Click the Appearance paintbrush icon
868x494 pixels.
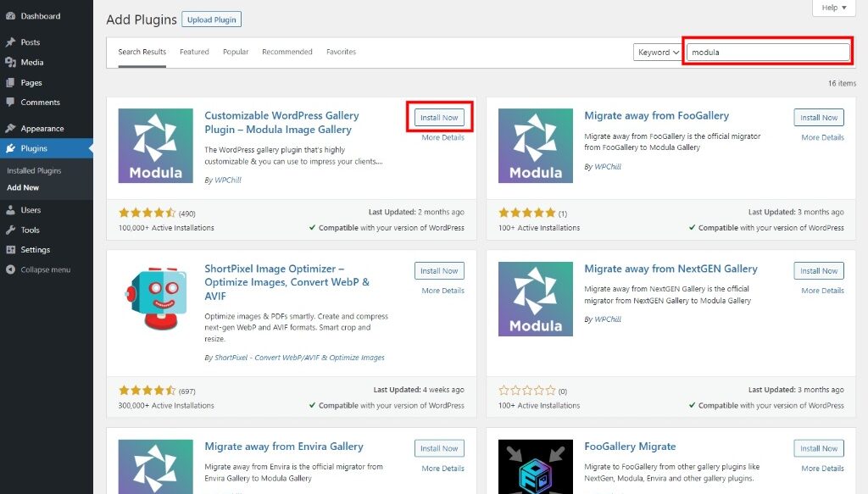coord(10,128)
